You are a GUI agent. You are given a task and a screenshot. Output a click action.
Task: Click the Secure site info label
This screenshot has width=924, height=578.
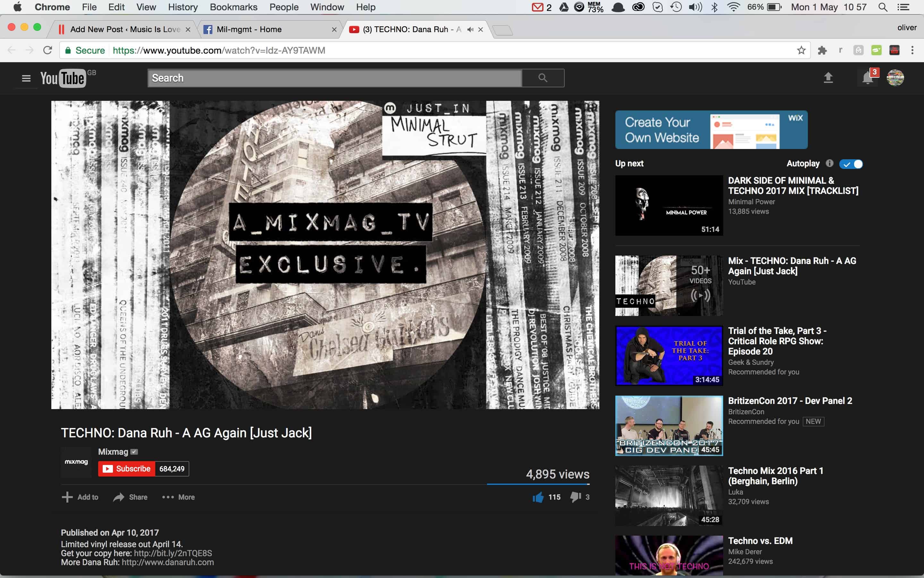85,50
